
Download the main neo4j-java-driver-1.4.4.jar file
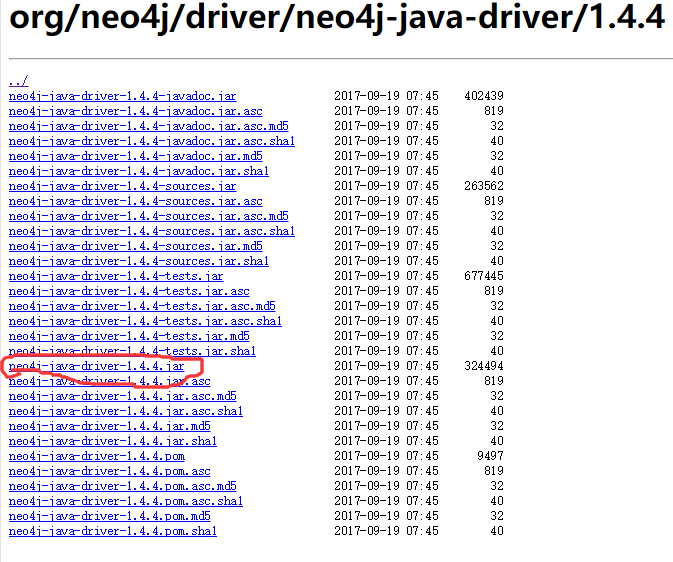coord(97,366)
